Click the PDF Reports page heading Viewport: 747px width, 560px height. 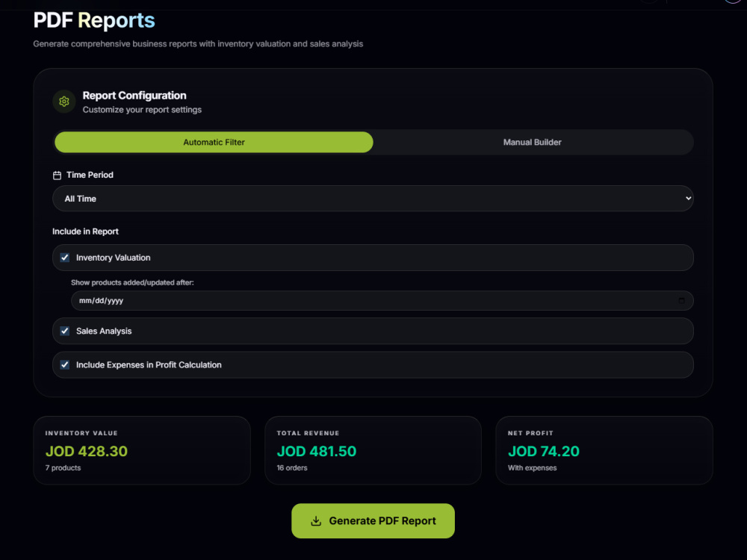click(x=94, y=20)
